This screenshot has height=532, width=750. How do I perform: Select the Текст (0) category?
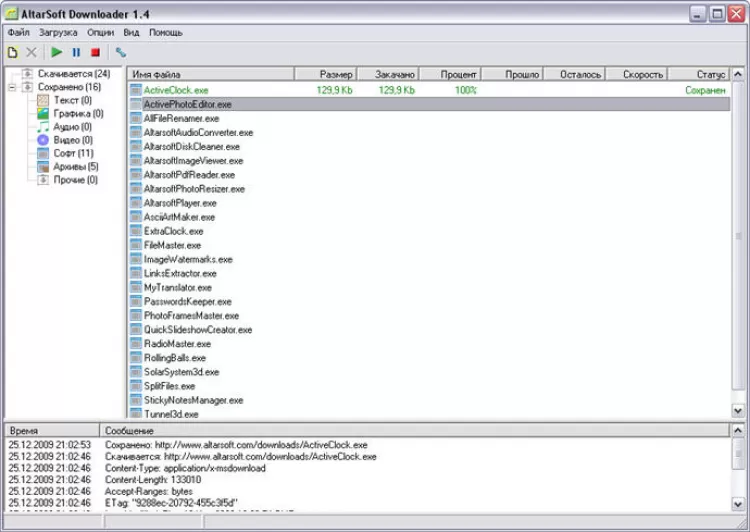[73, 100]
